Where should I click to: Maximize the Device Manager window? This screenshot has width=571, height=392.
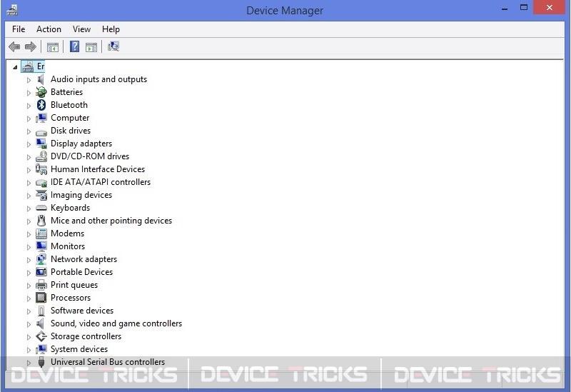(524, 7)
